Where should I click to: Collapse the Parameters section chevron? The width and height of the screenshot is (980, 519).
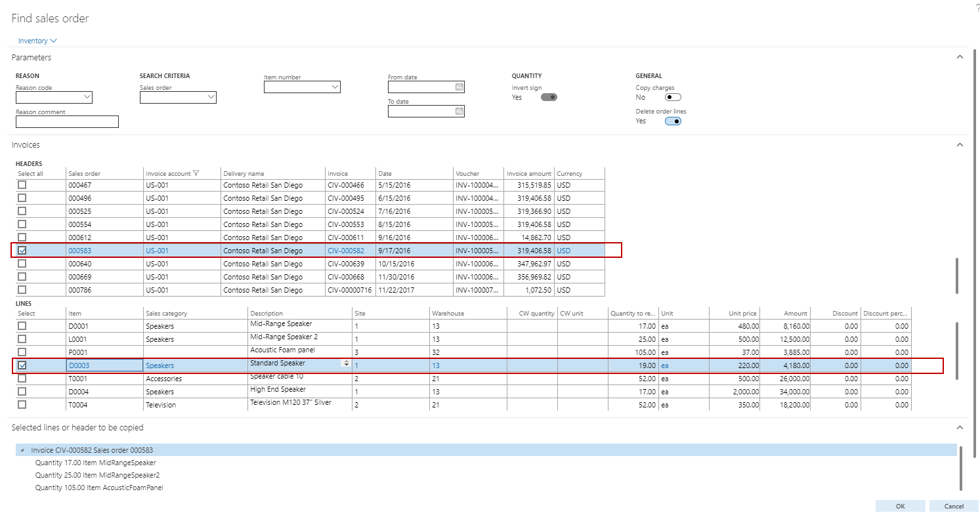pos(960,57)
